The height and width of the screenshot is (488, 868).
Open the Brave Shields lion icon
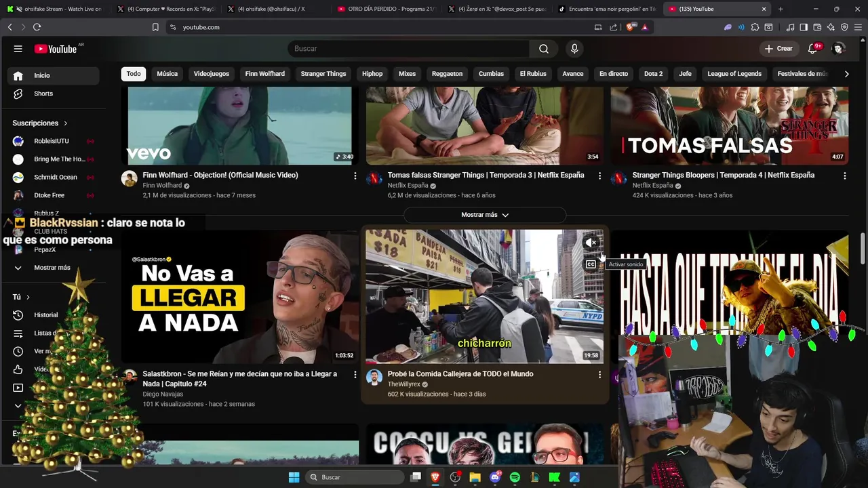pos(630,27)
